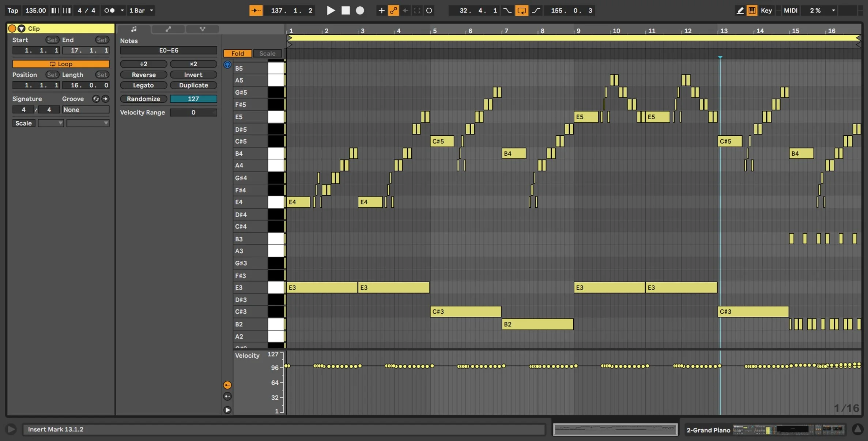Click the Stop button in transport
The width and height of the screenshot is (868, 441).
pos(346,11)
